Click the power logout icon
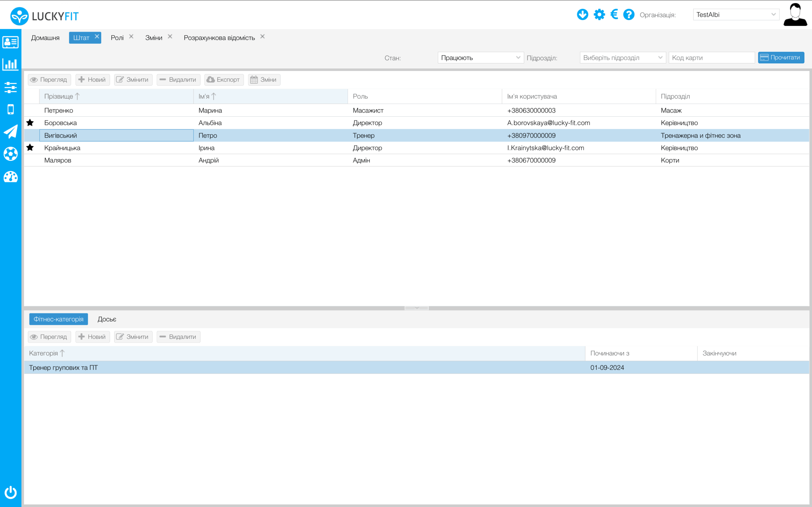Image resolution: width=812 pixels, height=507 pixels. pos(10,492)
